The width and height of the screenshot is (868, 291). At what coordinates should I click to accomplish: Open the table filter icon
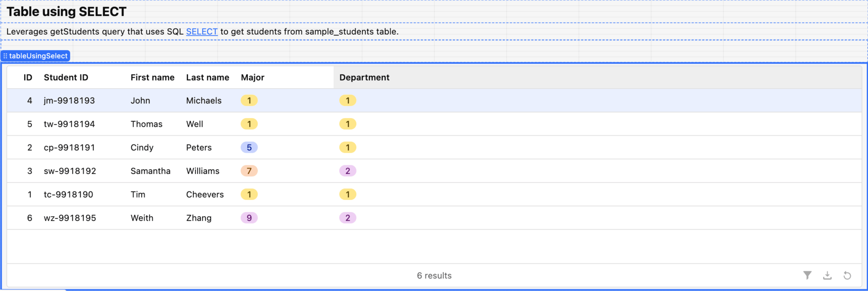point(807,275)
